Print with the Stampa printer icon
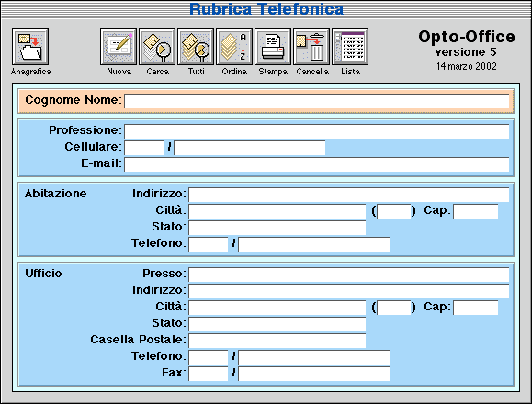The image size is (532, 404). point(273,47)
